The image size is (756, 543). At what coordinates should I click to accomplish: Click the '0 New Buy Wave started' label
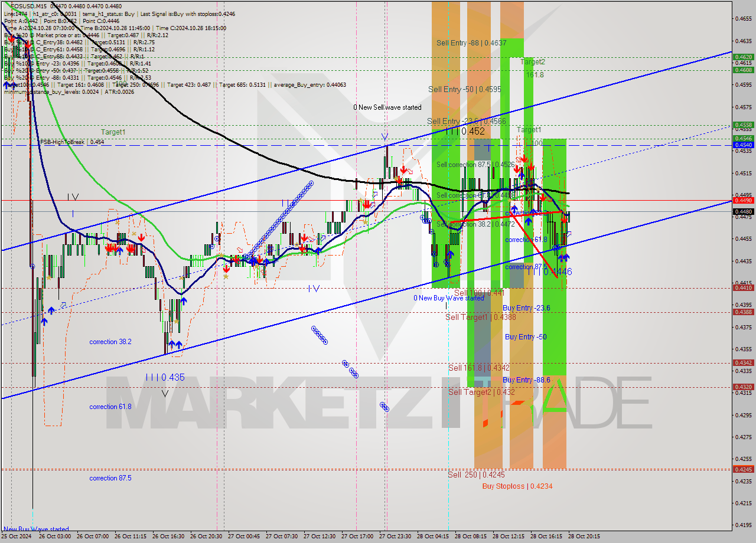(x=449, y=298)
